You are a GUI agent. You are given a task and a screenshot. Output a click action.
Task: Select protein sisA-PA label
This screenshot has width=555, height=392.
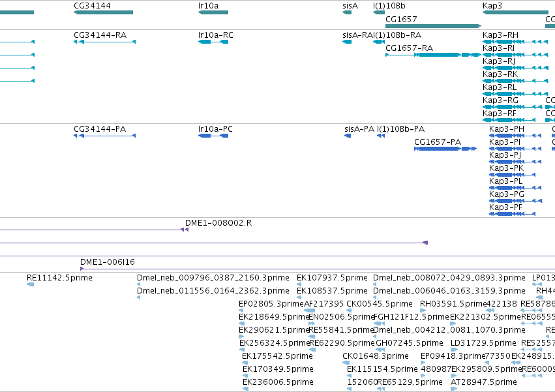pos(359,129)
